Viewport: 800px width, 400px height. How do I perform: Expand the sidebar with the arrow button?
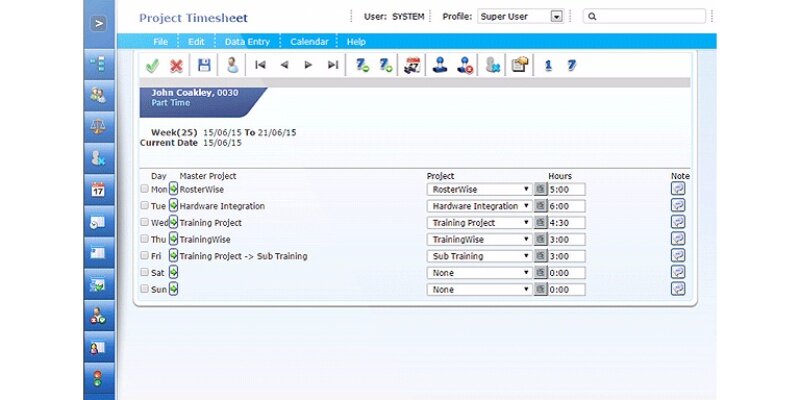pyautogui.click(x=98, y=22)
